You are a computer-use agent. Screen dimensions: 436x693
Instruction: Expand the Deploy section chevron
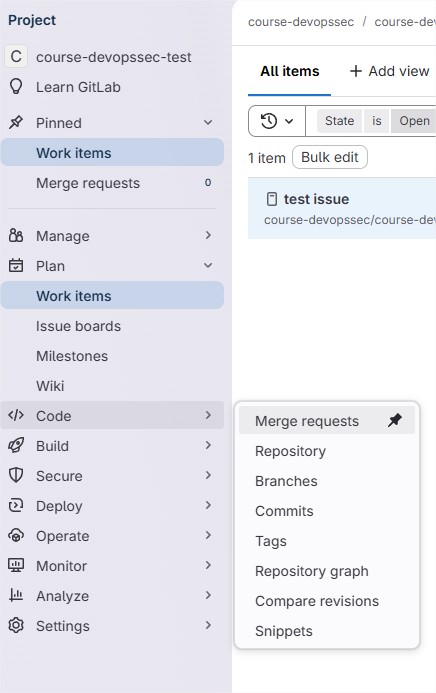(208, 505)
